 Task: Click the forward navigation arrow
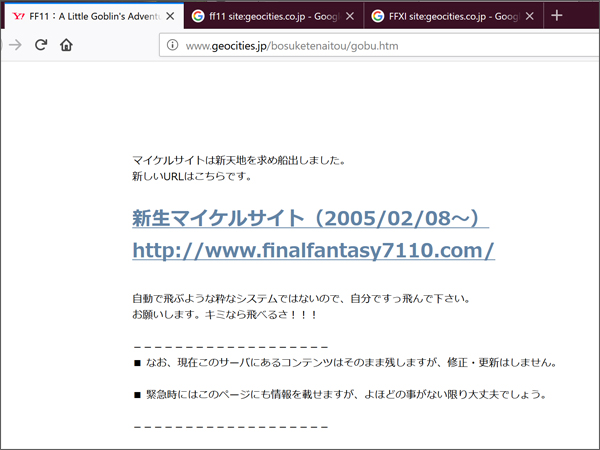[x=14, y=45]
